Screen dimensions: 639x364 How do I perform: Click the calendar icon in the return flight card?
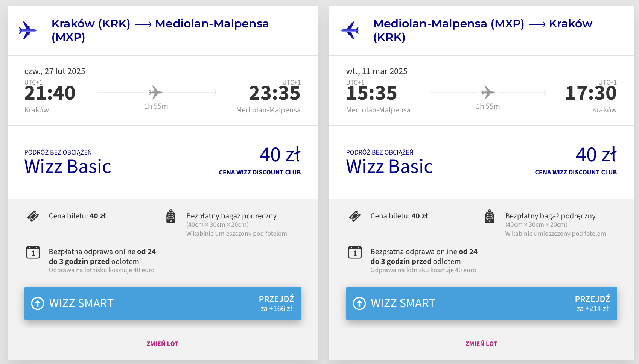355,252
